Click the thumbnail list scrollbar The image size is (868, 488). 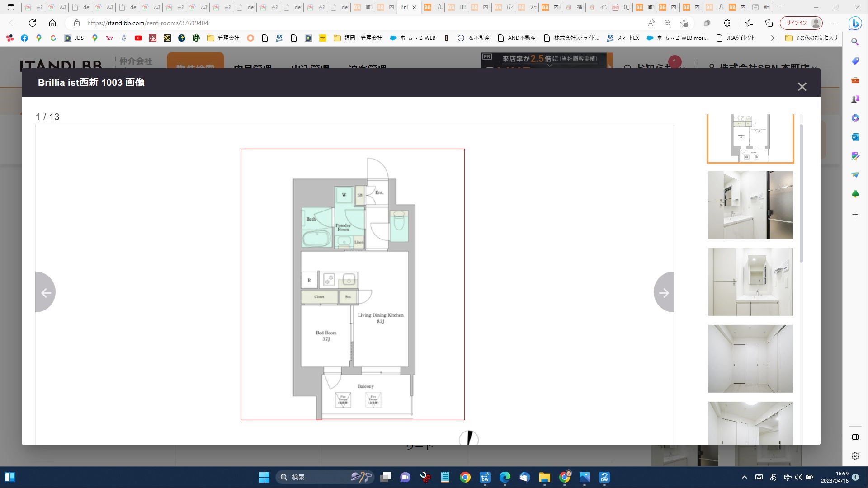point(801,194)
